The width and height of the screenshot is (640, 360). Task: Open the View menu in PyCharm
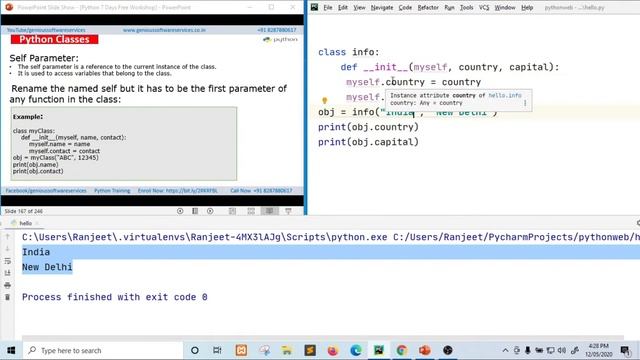[x=359, y=7]
